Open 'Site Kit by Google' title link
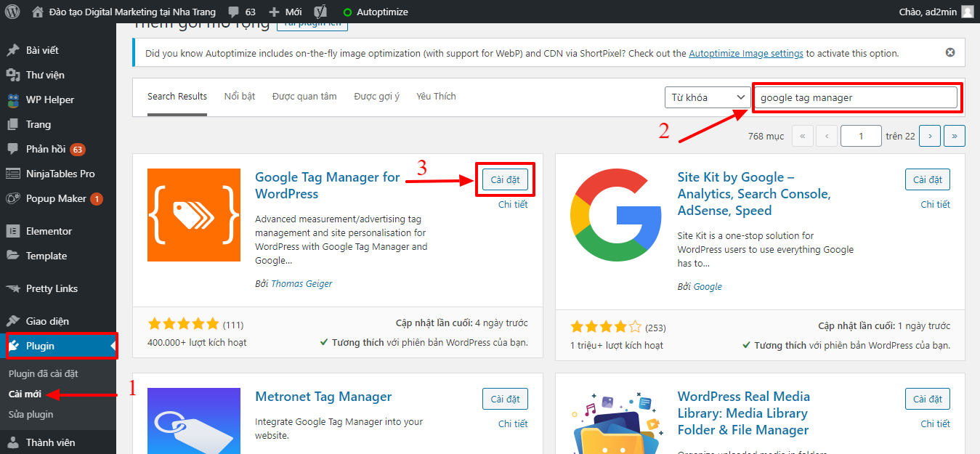 (x=754, y=194)
